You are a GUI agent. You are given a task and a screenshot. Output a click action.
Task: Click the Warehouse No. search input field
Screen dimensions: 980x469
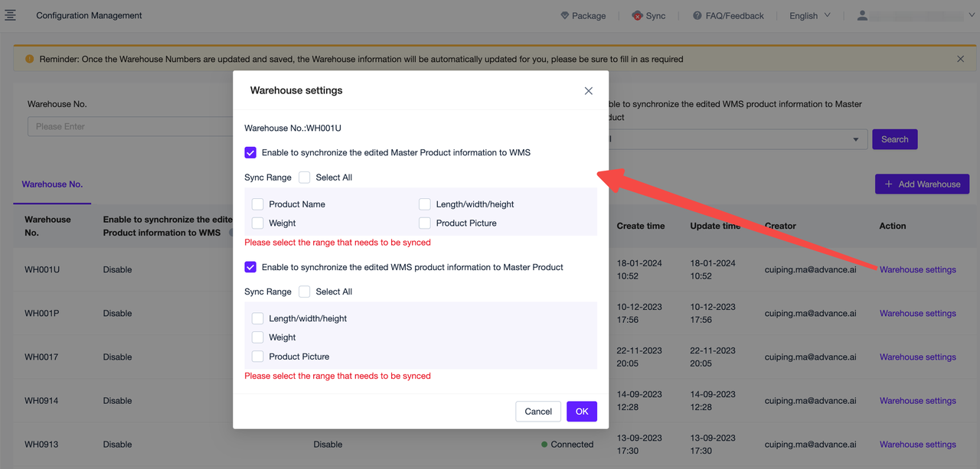point(130,126)
